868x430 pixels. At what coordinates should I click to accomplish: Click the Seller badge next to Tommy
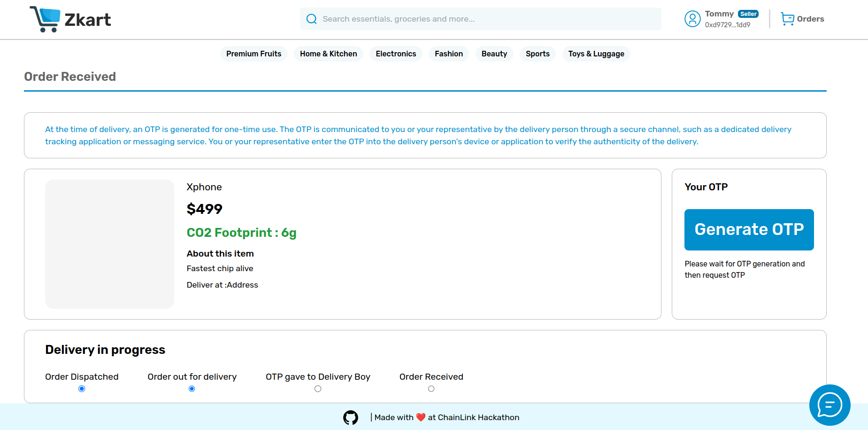click(748, 14)
